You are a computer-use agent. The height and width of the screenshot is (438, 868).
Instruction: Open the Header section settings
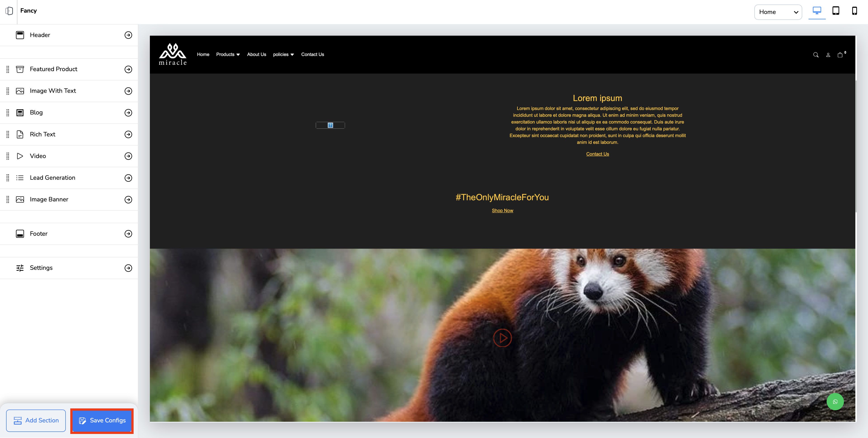128,35
